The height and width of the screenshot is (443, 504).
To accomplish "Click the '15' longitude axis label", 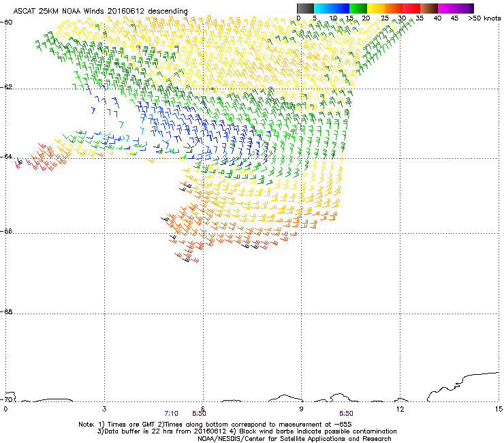I will coord(499,409).
